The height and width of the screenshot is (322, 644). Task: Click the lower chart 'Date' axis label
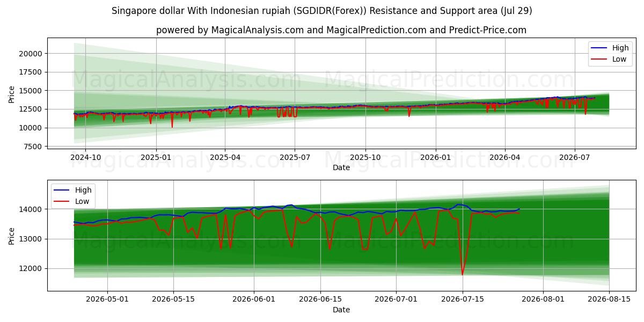coord(341,310)
